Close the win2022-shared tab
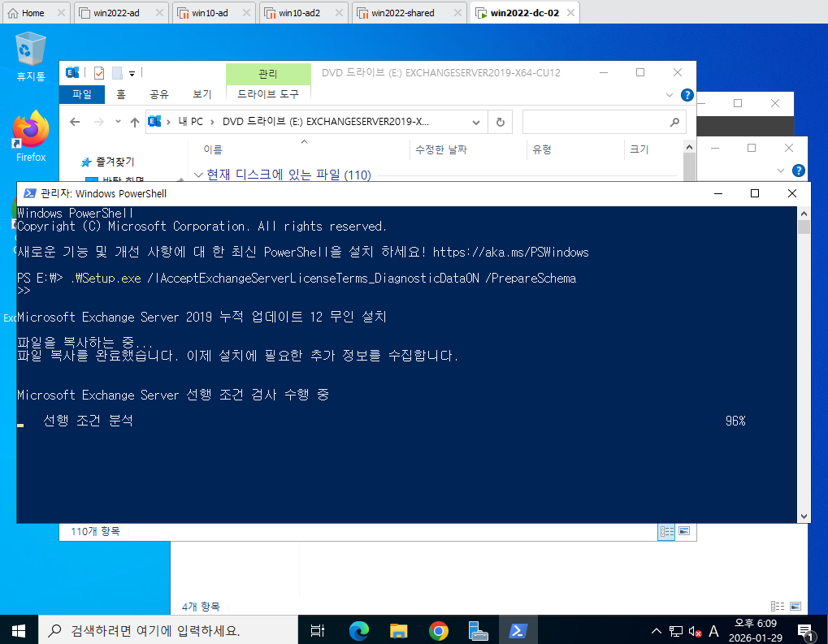This screenshot has height=644, width=828. (x=457, y=13)
